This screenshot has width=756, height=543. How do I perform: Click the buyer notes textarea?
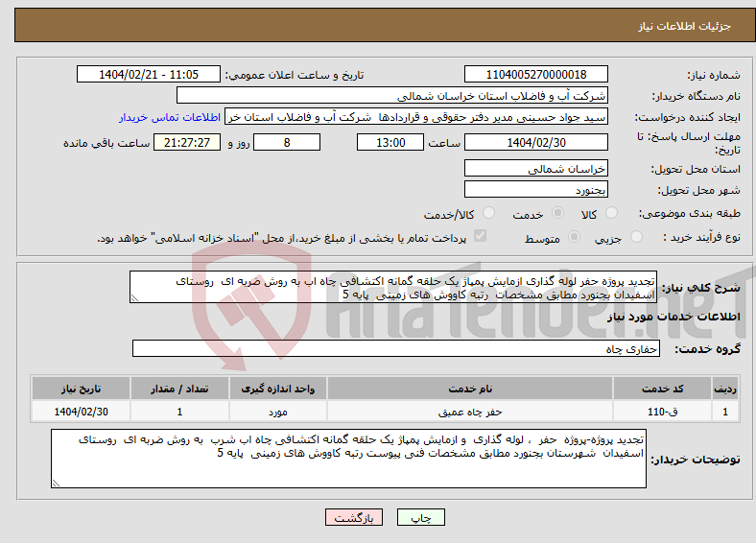pyautogui.click(x=348, y=459)
